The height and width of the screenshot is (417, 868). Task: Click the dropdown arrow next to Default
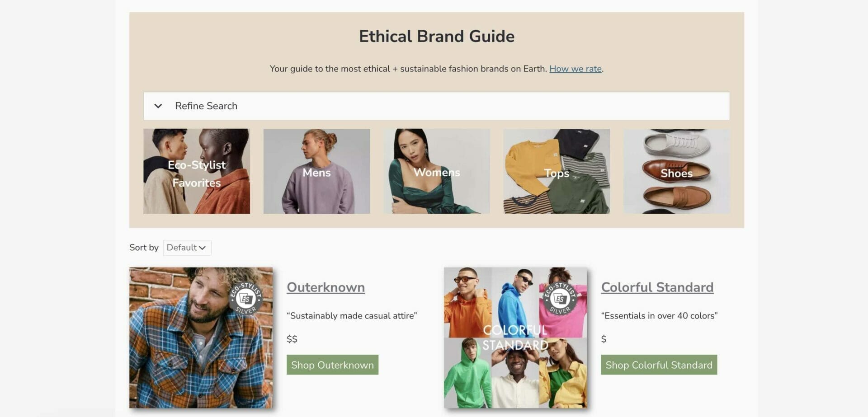pos(202,248)
